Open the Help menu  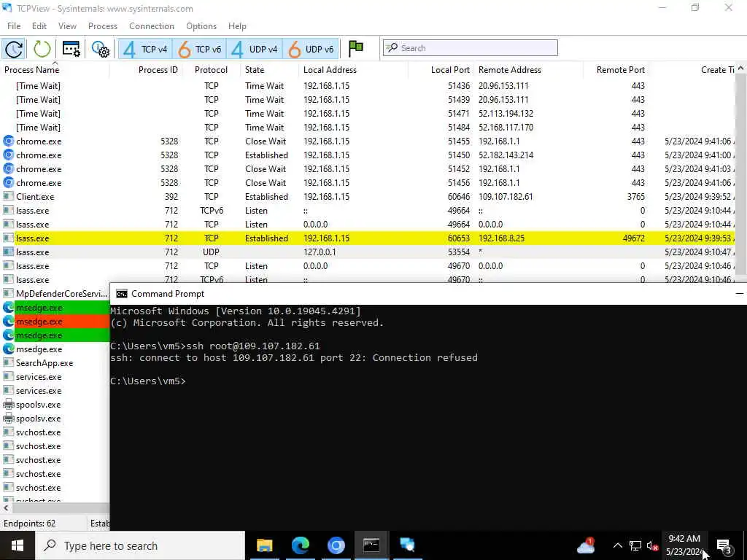237,26
